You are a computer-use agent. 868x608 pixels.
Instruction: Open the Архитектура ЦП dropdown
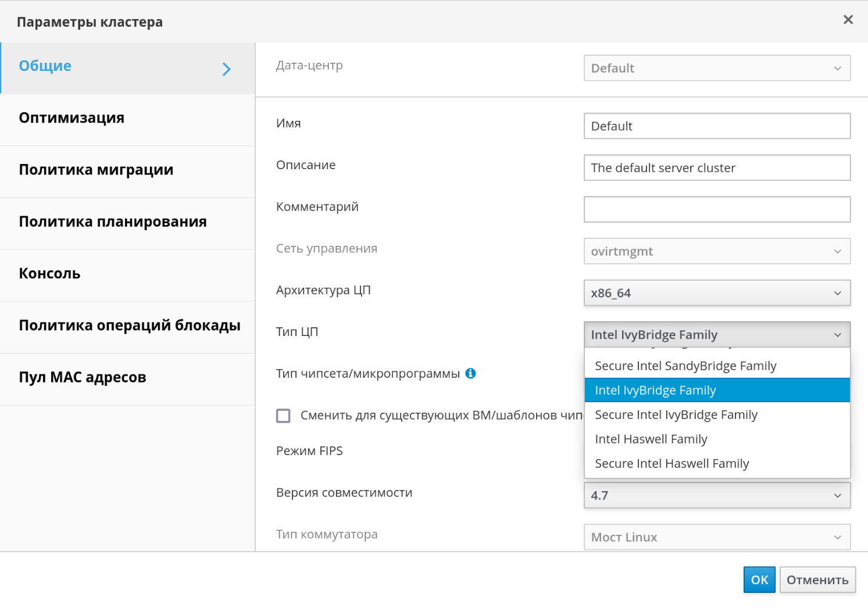point(716,293)
